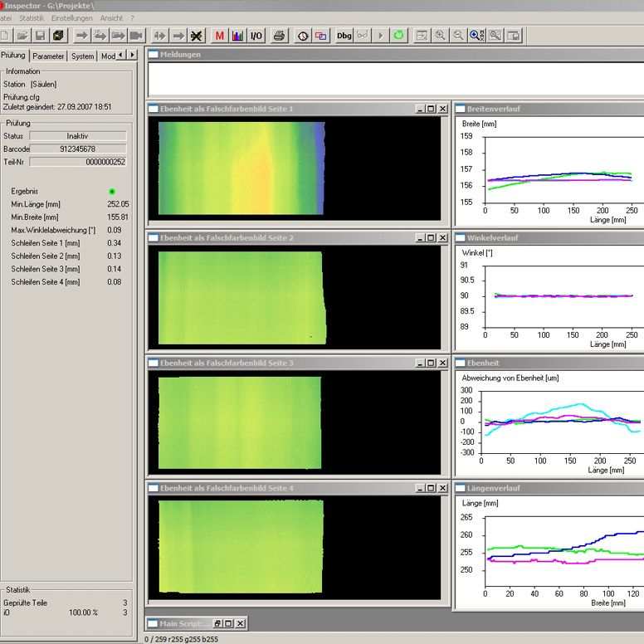Click the image zoom icon after blue magnifier
The height and width of the screenshot is (644, 644).
click(495, 36)
